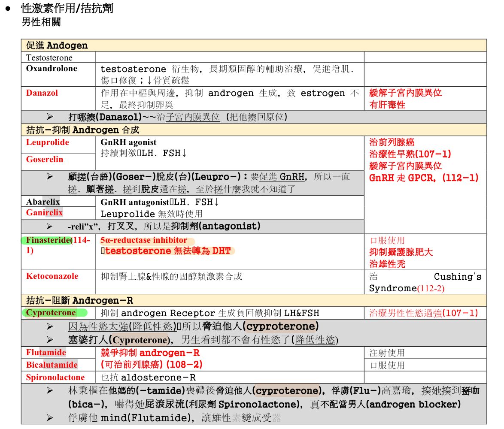The width and height of the screenshot is (504, 429).
Task: Select the 促進 Andogen section header row
Action: (57, 45)
